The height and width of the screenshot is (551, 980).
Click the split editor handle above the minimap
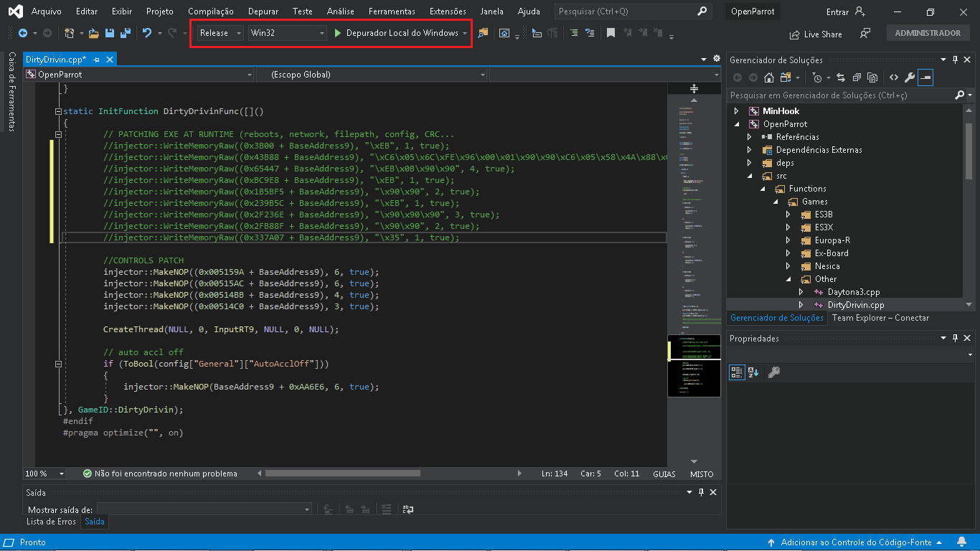click(x=694, y=88)
